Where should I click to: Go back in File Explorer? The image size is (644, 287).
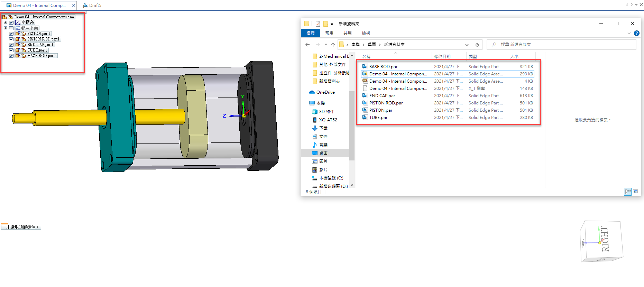(307, 45)
